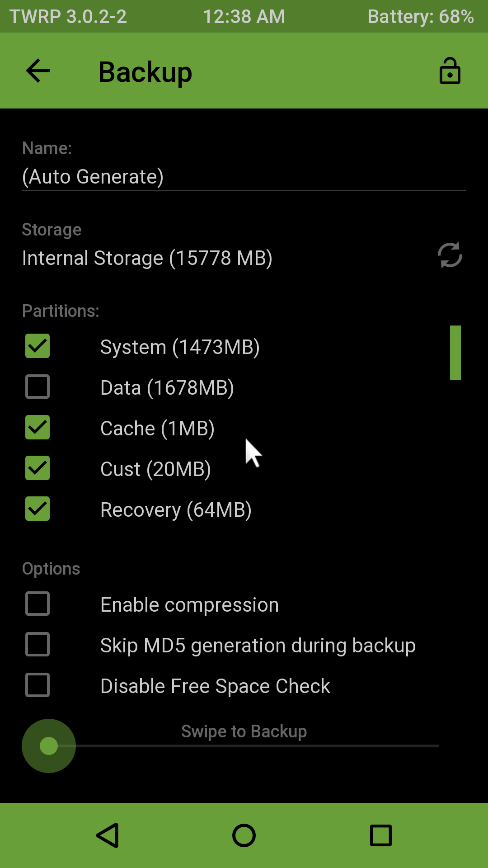
Task: Refresh storage sizes with circular arrows icon
Action: point(450,255)
